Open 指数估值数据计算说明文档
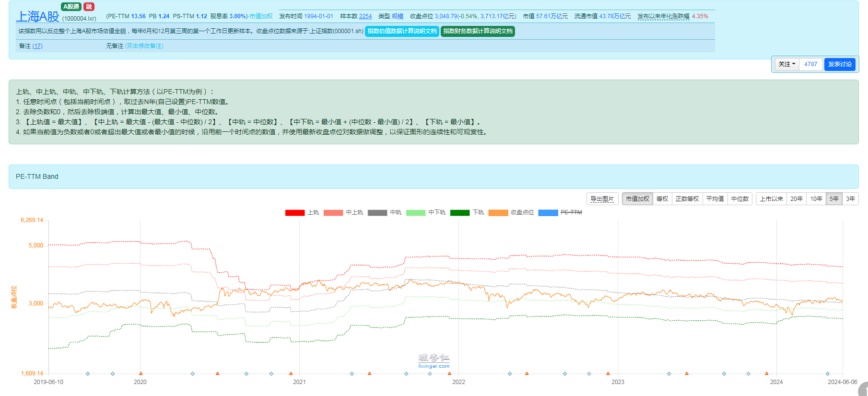 coord(402,31)
